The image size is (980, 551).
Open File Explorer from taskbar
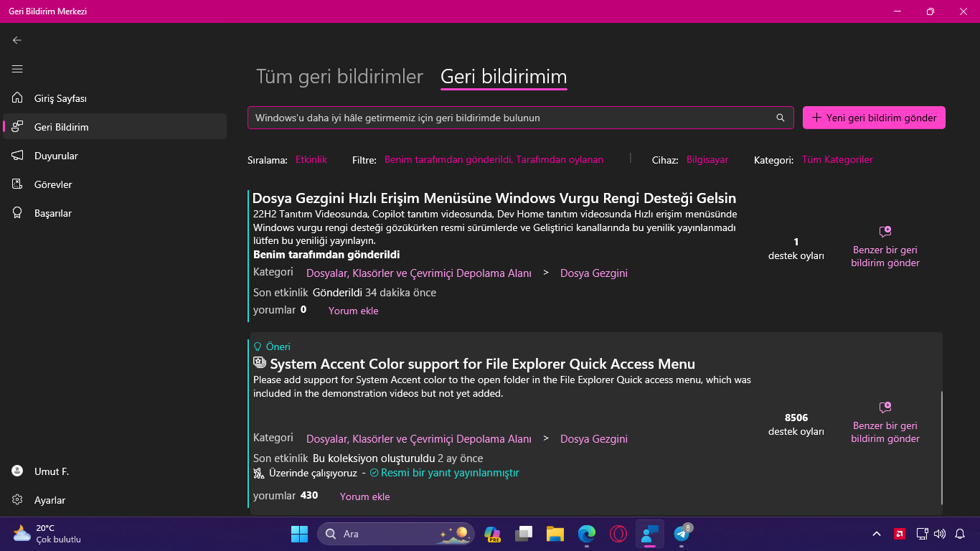pyautogui.click(x=555, y=534)
